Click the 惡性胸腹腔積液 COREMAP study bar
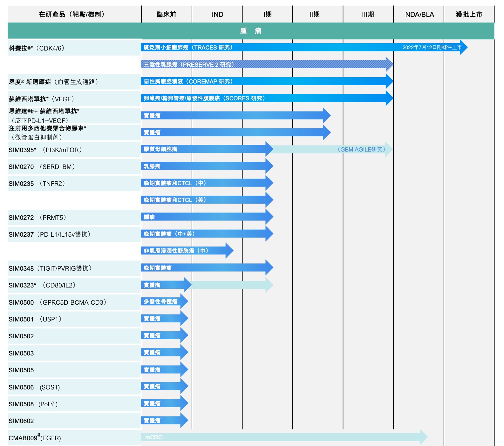The width and height of the screenshot is (504, 446). (x=264, y=81)
